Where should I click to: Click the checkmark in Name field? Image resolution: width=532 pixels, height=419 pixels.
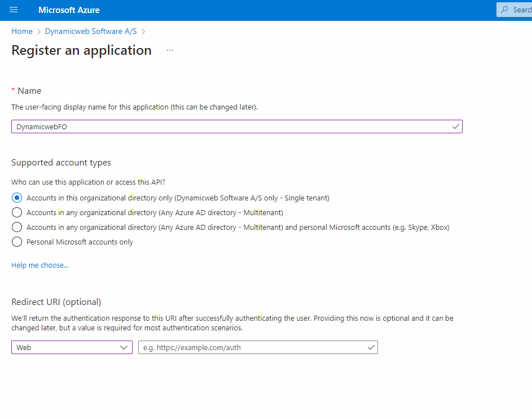(455, 127)
